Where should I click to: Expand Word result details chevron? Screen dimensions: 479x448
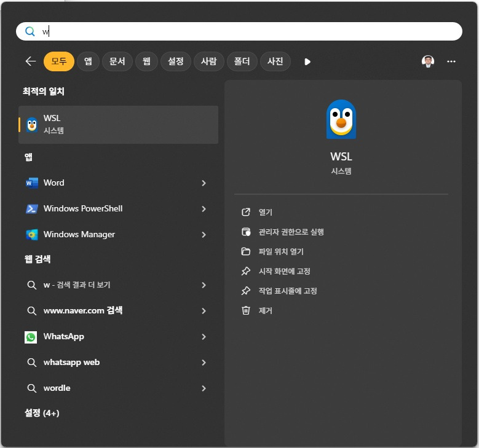(x=204, y=183)
